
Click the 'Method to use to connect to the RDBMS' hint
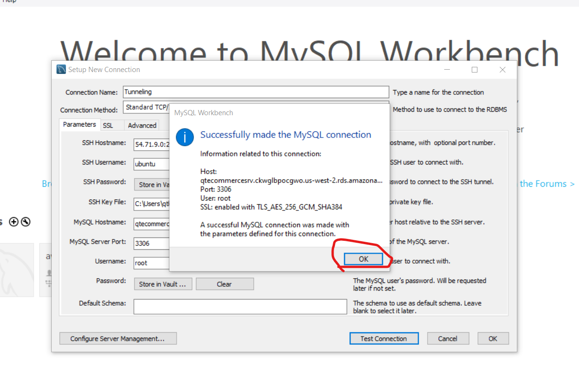coord(450,109)
